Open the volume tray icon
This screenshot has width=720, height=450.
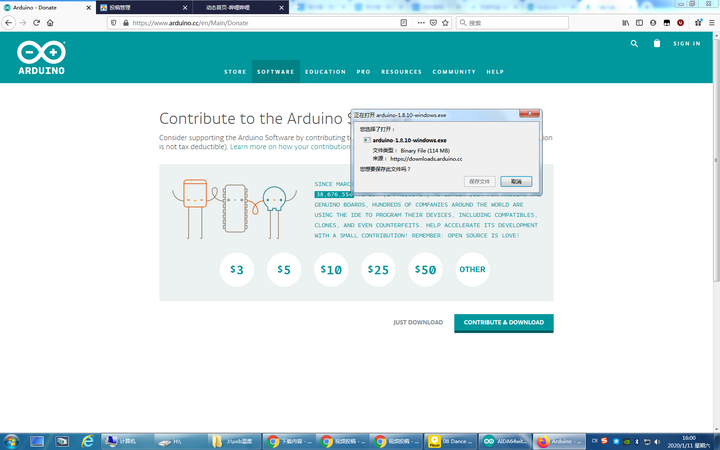click(x=657, y=441)
